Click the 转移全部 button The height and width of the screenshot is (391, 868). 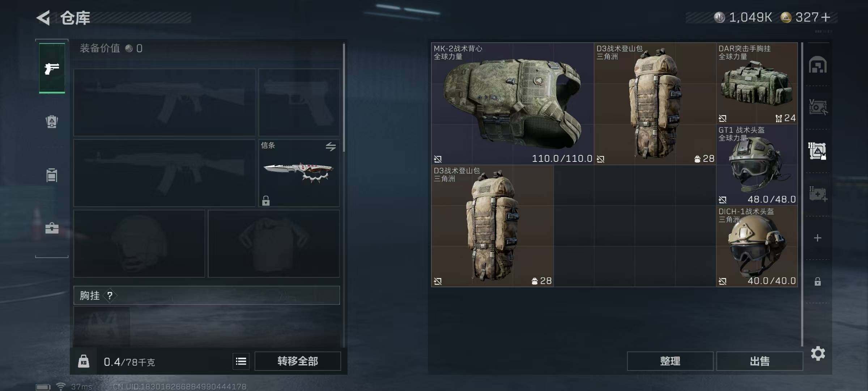tap(298, 361)
